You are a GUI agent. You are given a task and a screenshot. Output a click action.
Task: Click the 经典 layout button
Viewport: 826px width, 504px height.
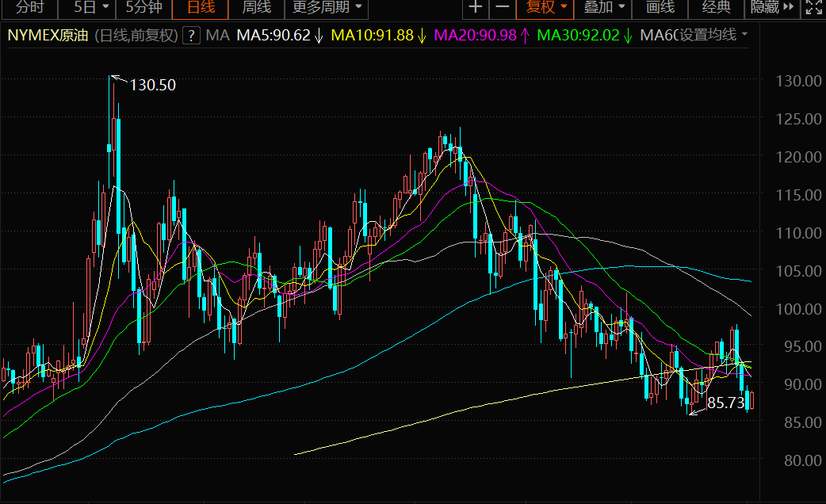tap(717, 7)
